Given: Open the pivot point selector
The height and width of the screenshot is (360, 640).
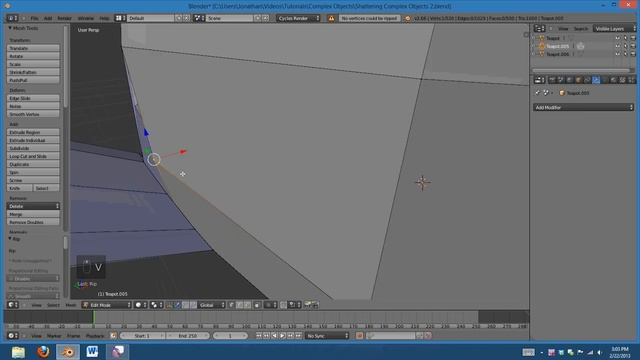Looking at the screenshot, I should click(156, 305).
